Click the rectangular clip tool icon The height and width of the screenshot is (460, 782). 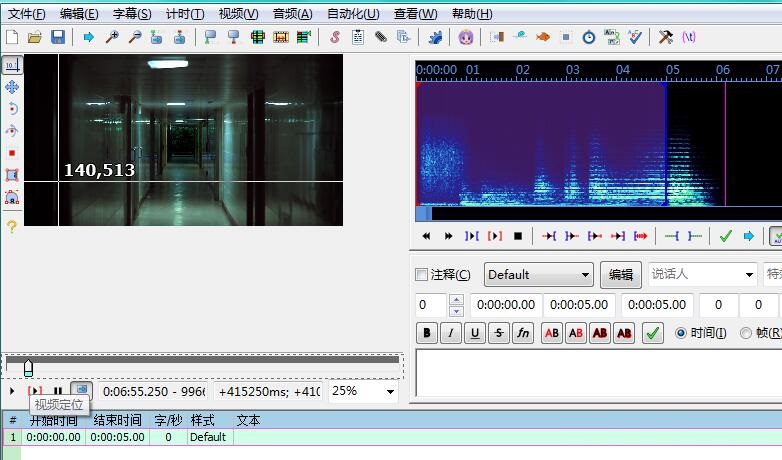pos(12,175)
